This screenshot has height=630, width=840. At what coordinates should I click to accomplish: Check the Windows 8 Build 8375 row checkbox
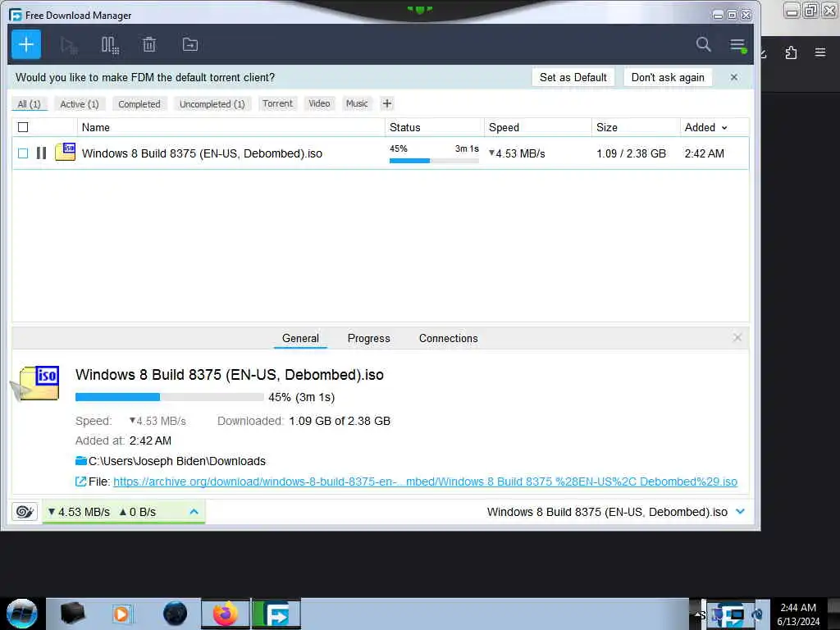point(23,153)
